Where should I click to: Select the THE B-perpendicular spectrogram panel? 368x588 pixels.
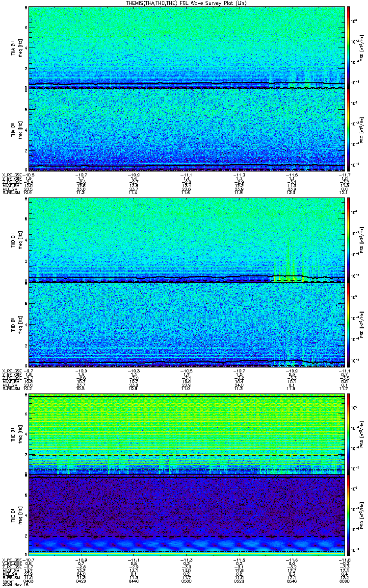[x=186, y=434]
